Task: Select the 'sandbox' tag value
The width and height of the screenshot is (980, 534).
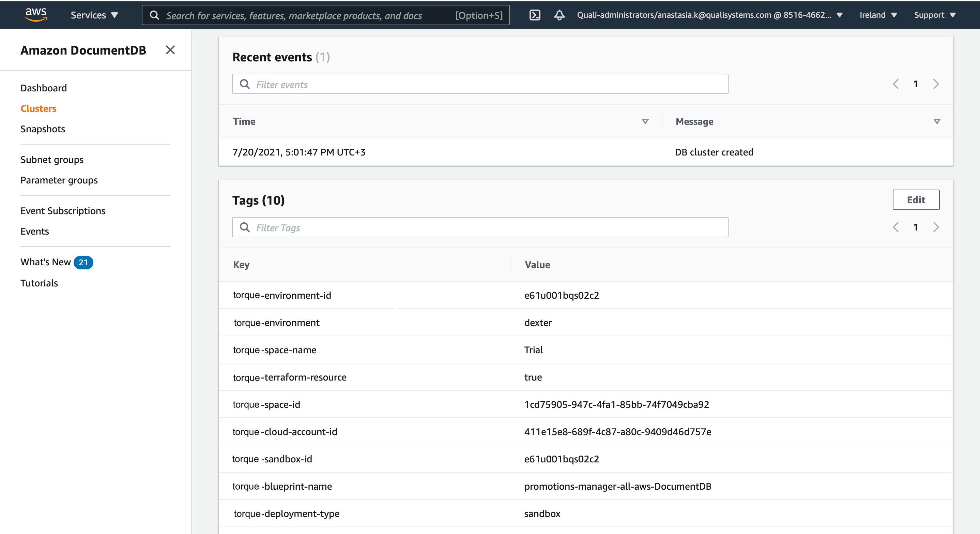Action: 542,514
